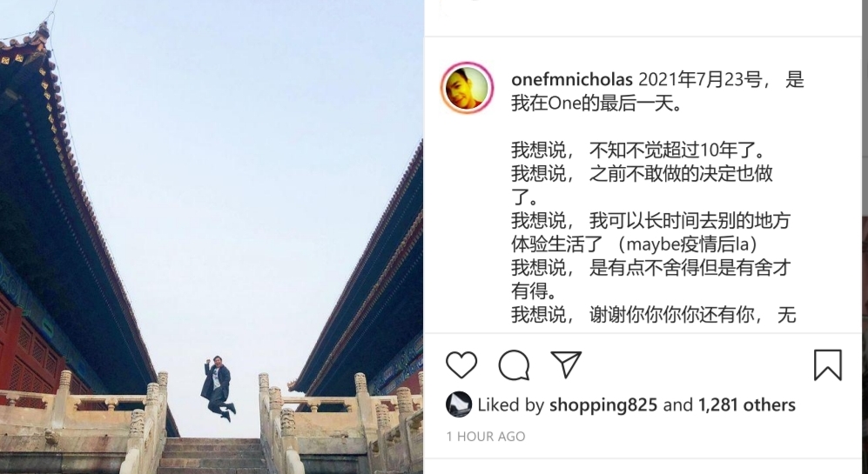Open onefmnicholas story via profile avatar
868x474 pixels.
pyautogui.click(x=468, y=88)
